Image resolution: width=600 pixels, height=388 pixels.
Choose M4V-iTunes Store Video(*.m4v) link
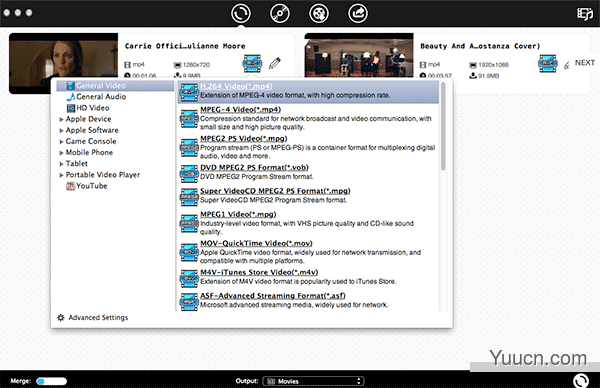point(259,272)
